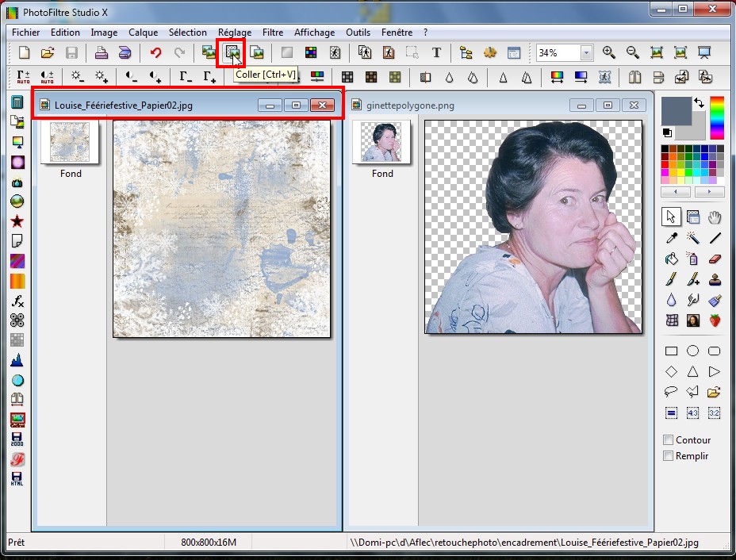Click the Zoom in magnifier icon
Image resolution: width=736 pixels, height=560 pixels.
click(x=609, y=52)
